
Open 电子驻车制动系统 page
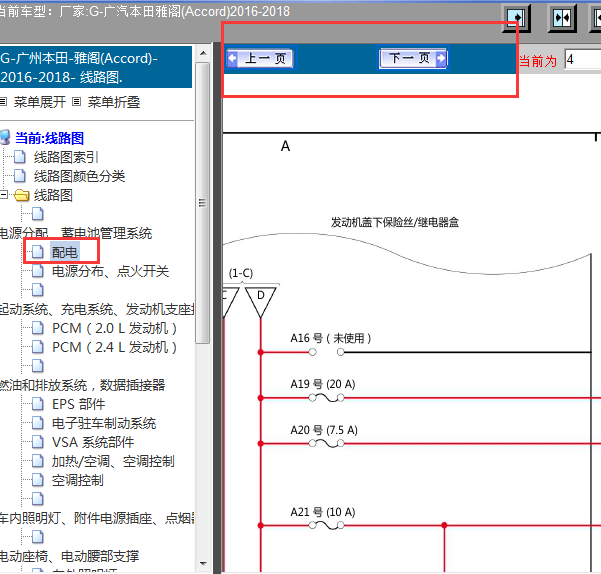[104, 423]
